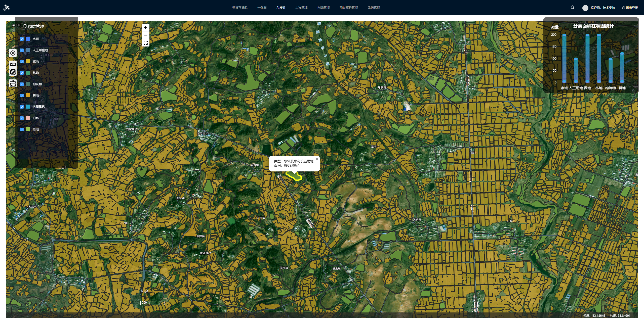The image size is (644, 324).
Task: Close the 水域及水利设施用地 popup
Action: pyautogui.click(x=317, y=159)
